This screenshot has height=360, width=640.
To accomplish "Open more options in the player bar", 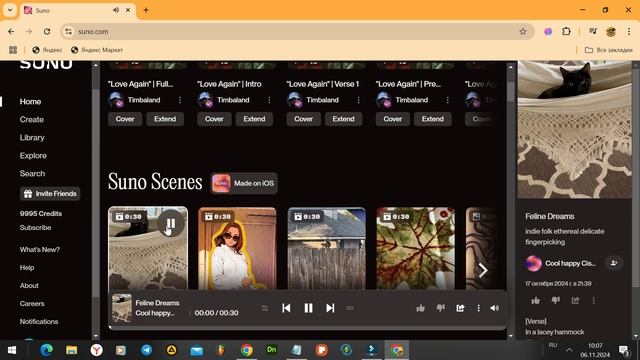I will coord(478,308).
